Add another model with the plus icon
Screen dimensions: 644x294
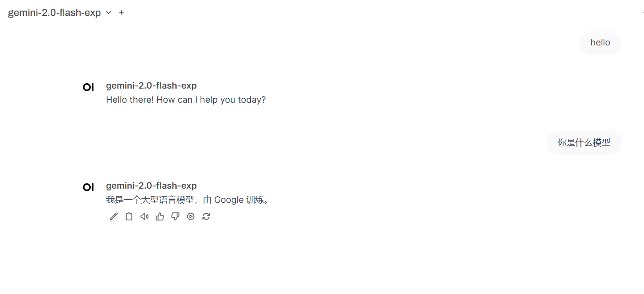coord(122,13)
